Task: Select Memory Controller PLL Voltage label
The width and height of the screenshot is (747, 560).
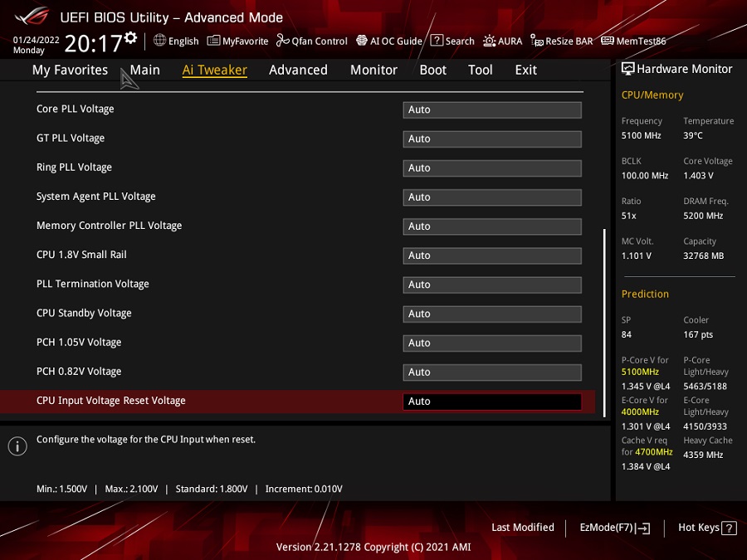Action: click(x=109, y=226)
